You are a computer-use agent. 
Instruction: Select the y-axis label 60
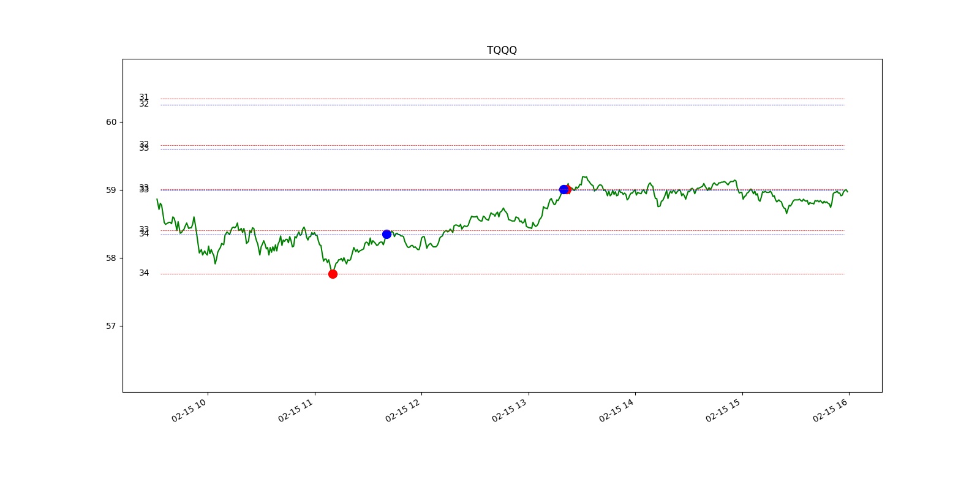point(111,122)
